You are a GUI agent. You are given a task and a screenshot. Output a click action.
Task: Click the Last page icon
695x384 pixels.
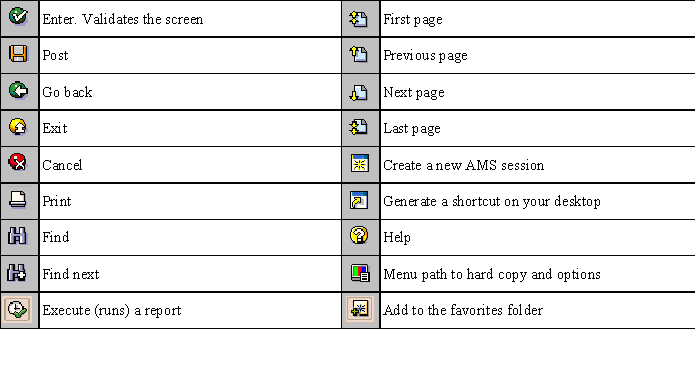(359, 127)
